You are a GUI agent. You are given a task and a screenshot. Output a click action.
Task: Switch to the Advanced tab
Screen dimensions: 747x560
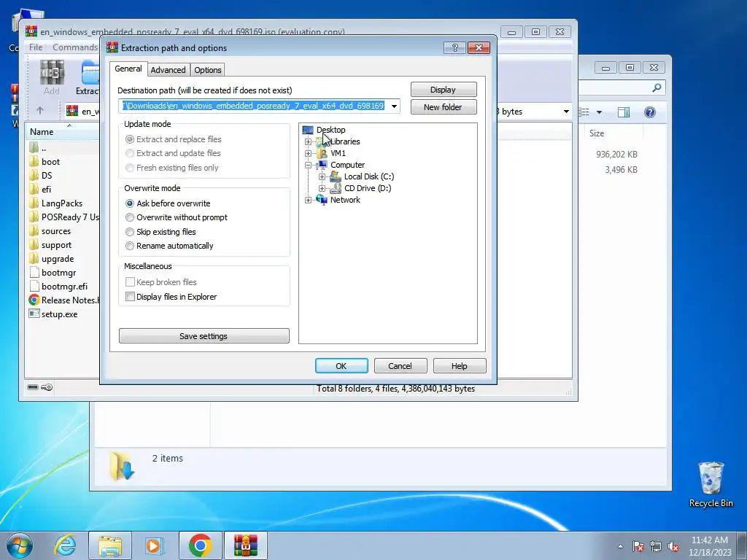point(169,70)
